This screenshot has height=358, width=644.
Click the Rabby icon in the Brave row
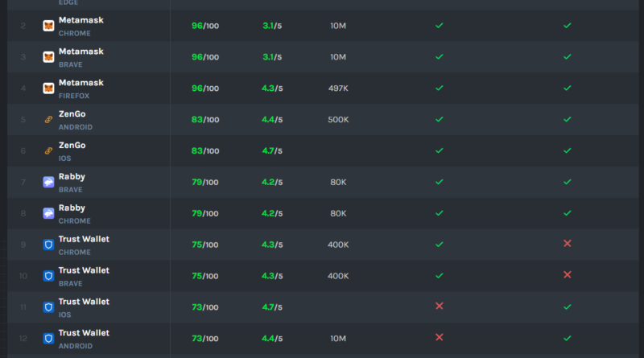48,183
